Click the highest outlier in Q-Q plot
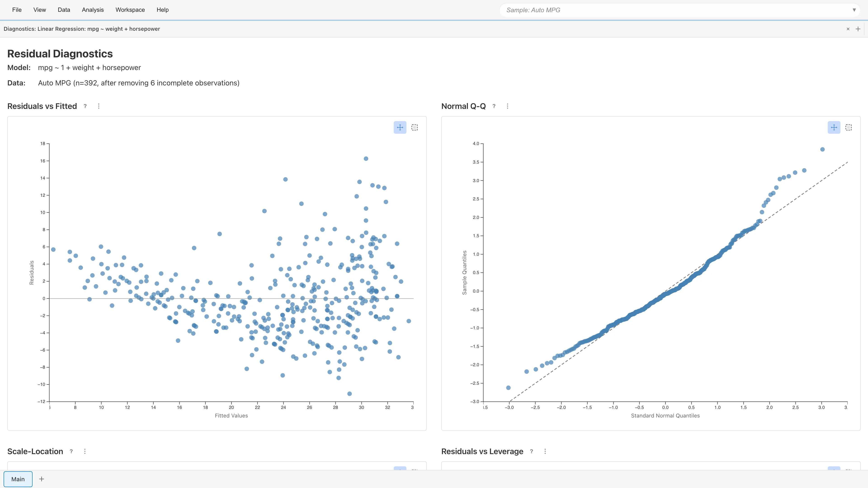This screenshot has width=868, height=488. (822, 149)
